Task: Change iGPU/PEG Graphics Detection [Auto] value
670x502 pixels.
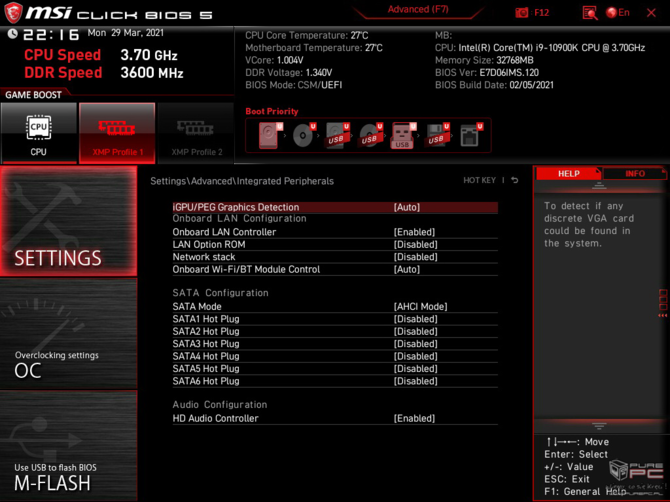Action: (x=406, y=207)
